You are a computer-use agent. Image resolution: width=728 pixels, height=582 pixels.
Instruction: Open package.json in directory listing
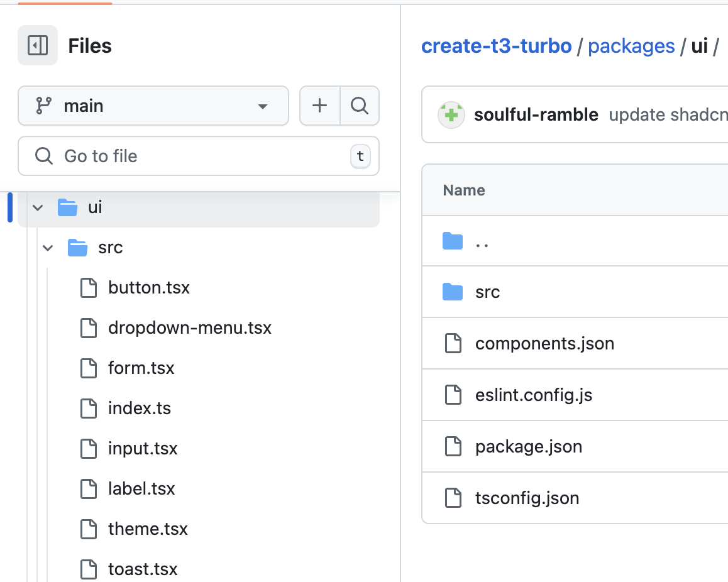click(528, 447)
